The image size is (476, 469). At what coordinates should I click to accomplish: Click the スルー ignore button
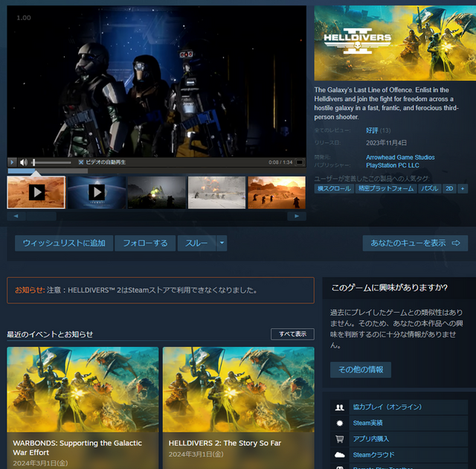(x=196, y=243)
